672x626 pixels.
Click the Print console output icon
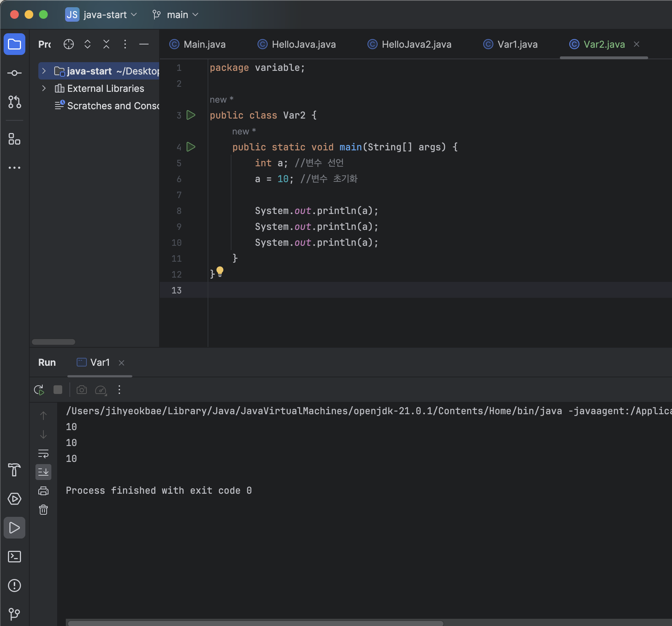tap(43, 491)
